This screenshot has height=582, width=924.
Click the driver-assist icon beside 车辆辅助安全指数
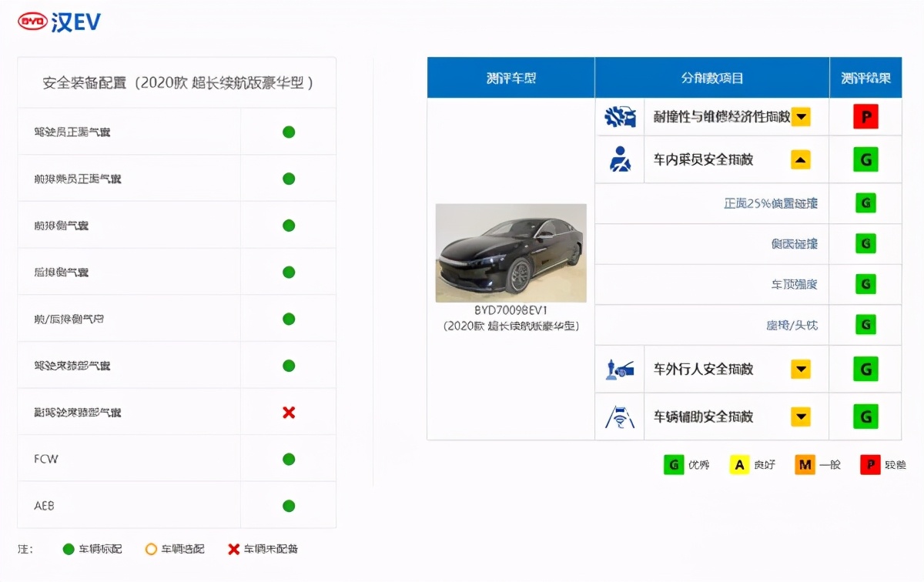pos(620,416)
